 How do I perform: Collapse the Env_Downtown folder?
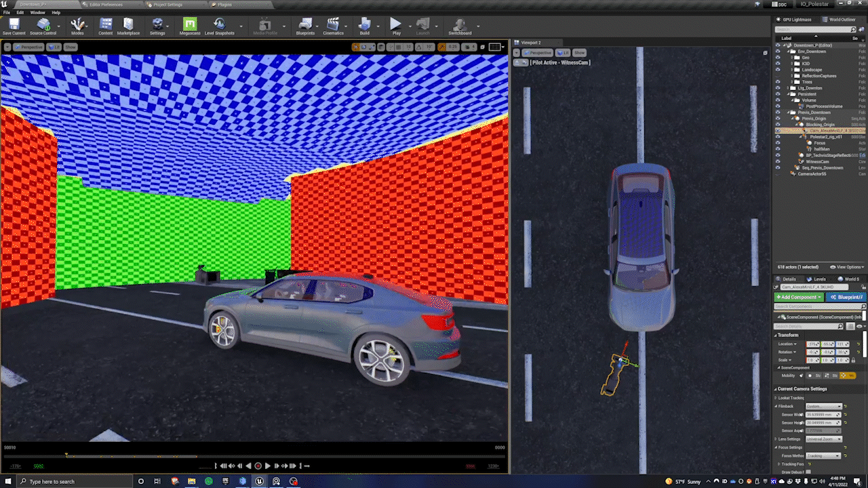click(x=787, y=52)
